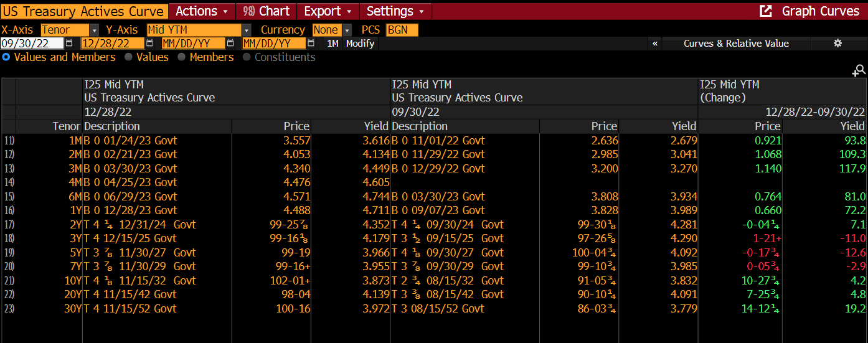This screenshot has width=868, height=343.
Task: Click the -12.6 yield change value
Action: [x=852, y=253]
